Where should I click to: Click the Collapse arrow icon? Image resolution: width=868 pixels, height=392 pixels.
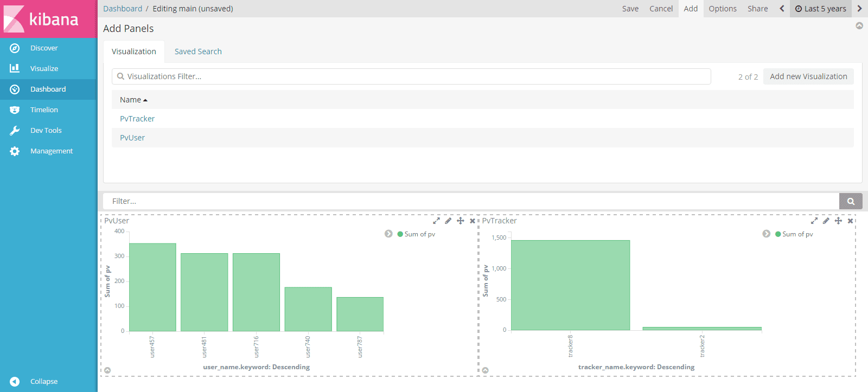coord(15,382)
